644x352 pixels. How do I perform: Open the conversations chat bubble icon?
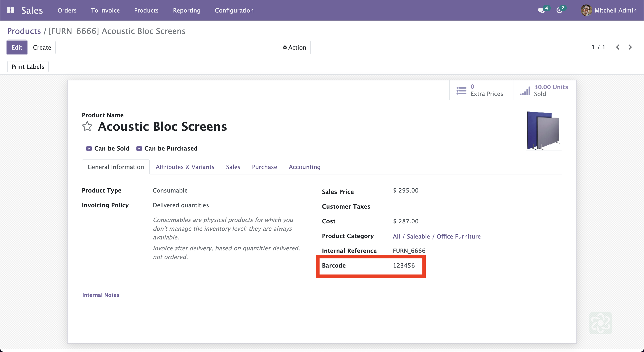pyautogui.click(x=541, y=10)
